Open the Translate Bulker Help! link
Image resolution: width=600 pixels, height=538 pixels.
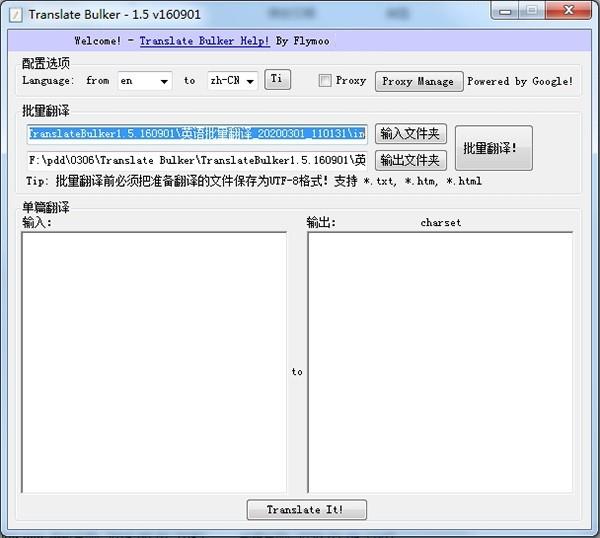pyautogui.click(x=204, y=41)
